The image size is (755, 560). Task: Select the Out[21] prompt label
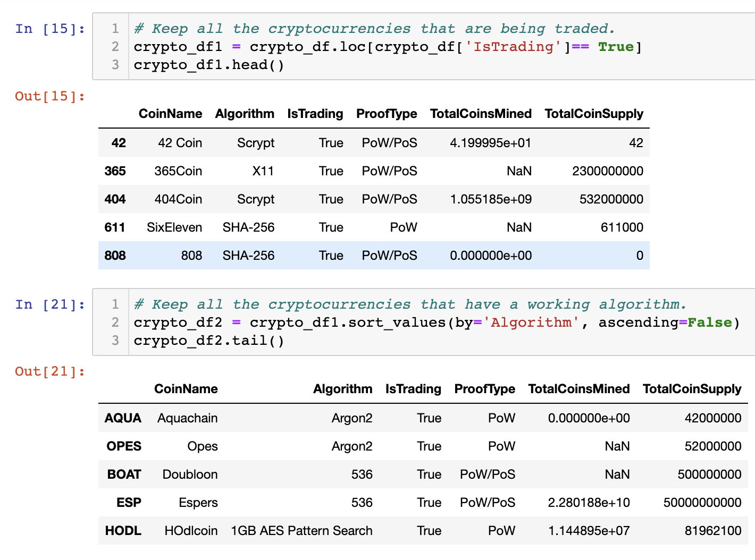pos(50,371)
